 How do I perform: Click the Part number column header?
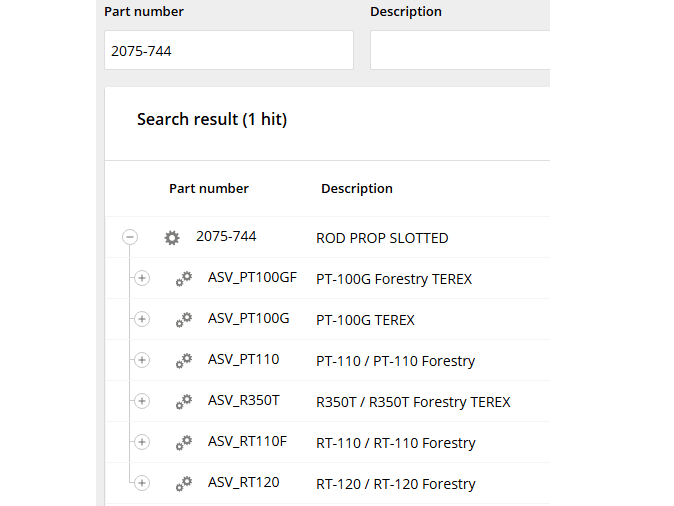(209, 188)
